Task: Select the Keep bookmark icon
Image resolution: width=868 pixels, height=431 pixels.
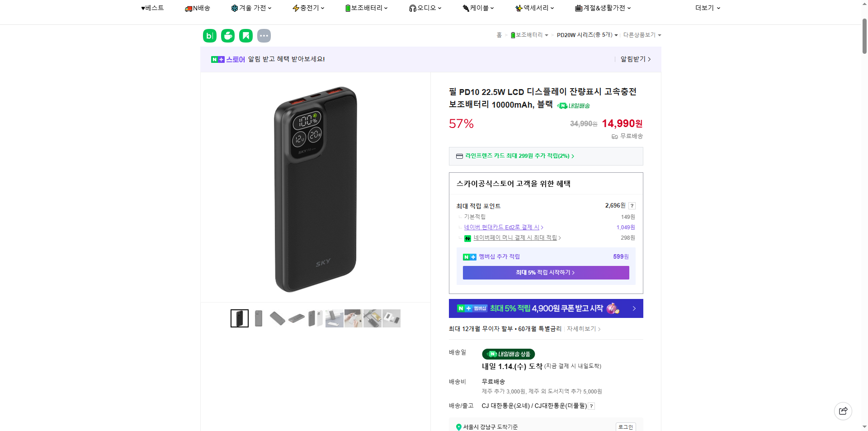Action: (x=245, y=35)
